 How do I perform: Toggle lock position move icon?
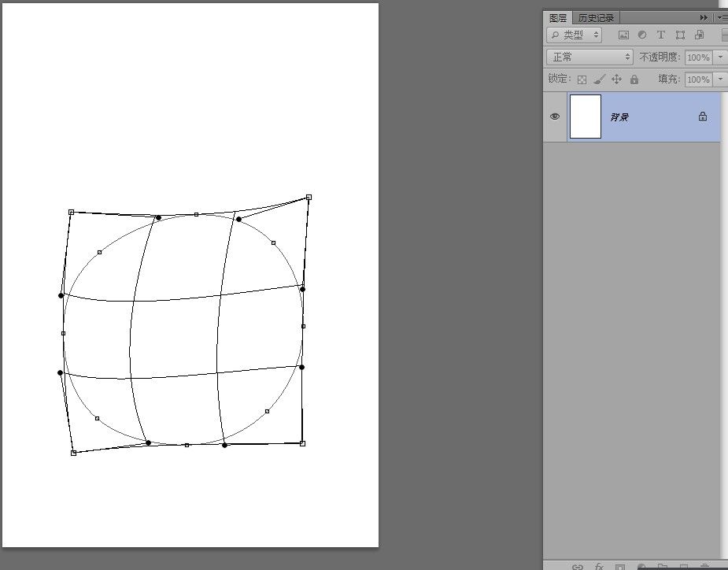pyautogui.click(x=616, y=80)
